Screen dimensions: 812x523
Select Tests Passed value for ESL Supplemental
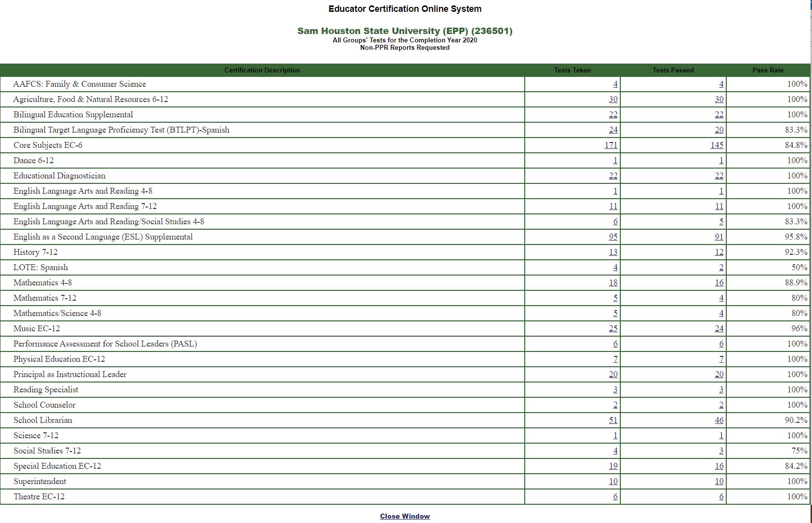click(x=719, y=237)
